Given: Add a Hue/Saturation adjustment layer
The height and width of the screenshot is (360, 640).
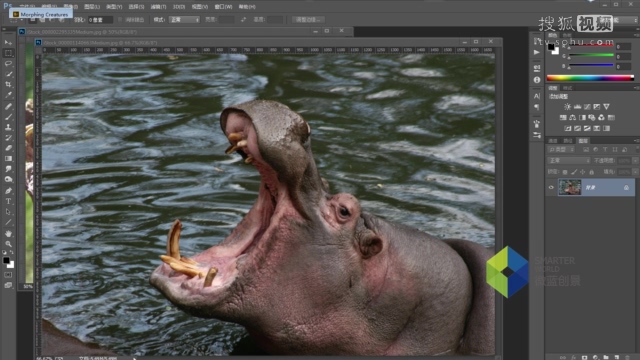Looking at the screenshot, I should [x=563, y=118].
